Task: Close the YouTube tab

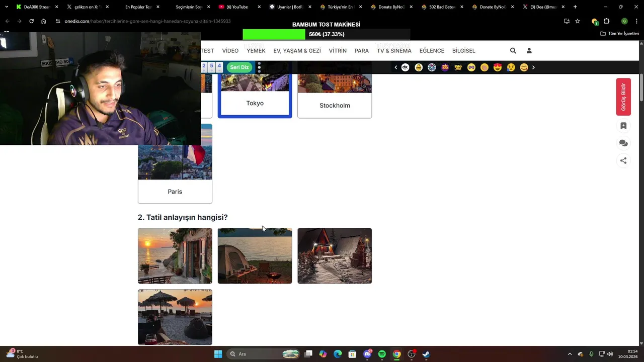Action: tap(259, 7)
